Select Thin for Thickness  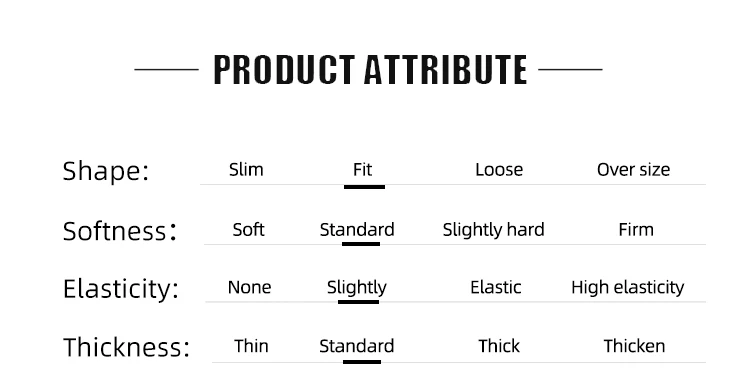tap(251, 346)
